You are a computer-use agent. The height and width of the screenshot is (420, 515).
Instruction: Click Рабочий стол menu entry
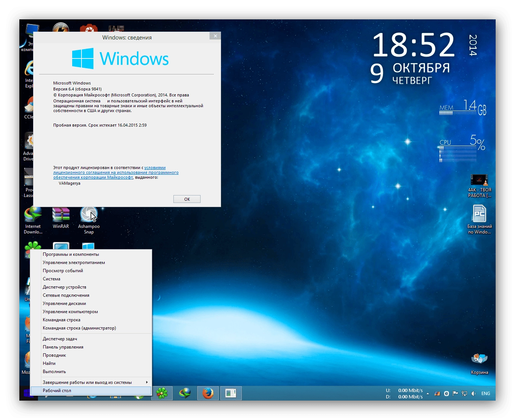[91, 391]
